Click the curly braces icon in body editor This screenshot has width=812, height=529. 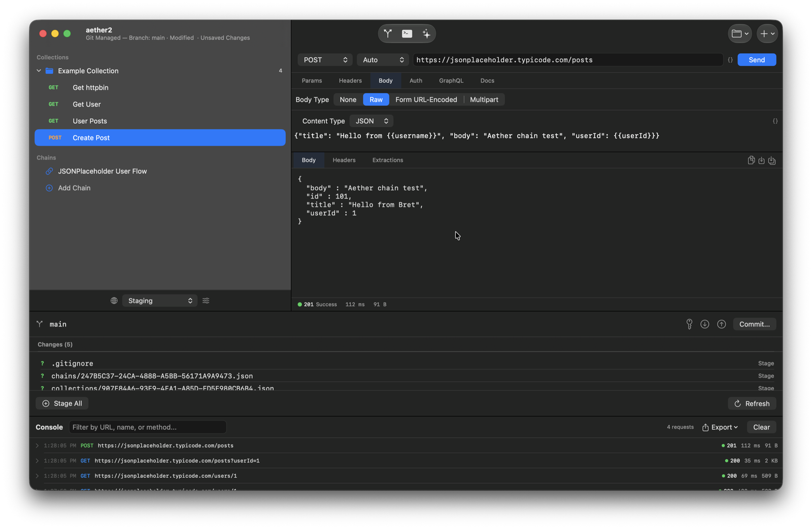pyautogui.click(x=775, y=121)
